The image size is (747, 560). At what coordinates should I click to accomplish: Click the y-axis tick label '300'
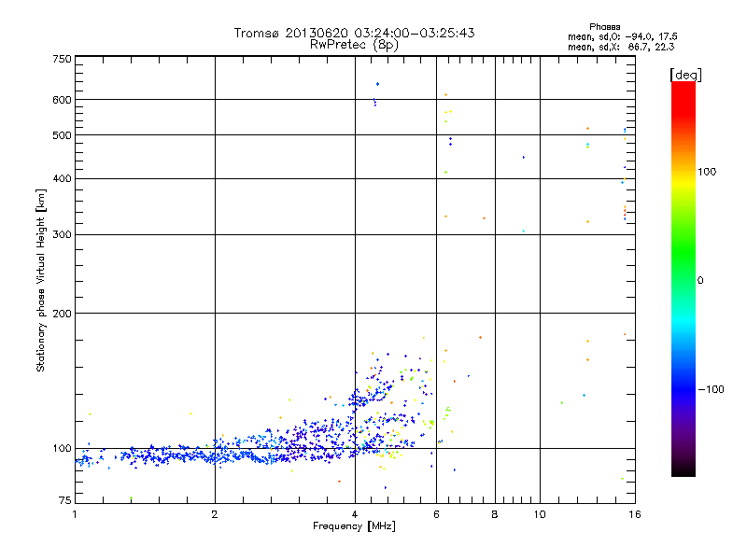(62, 235)
